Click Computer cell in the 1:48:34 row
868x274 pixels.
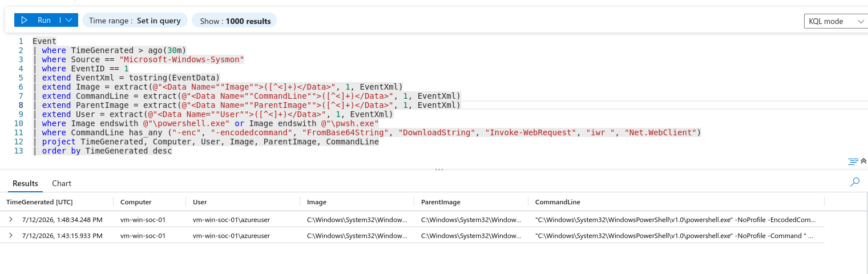pyautogui.click(x=143, y=219)
